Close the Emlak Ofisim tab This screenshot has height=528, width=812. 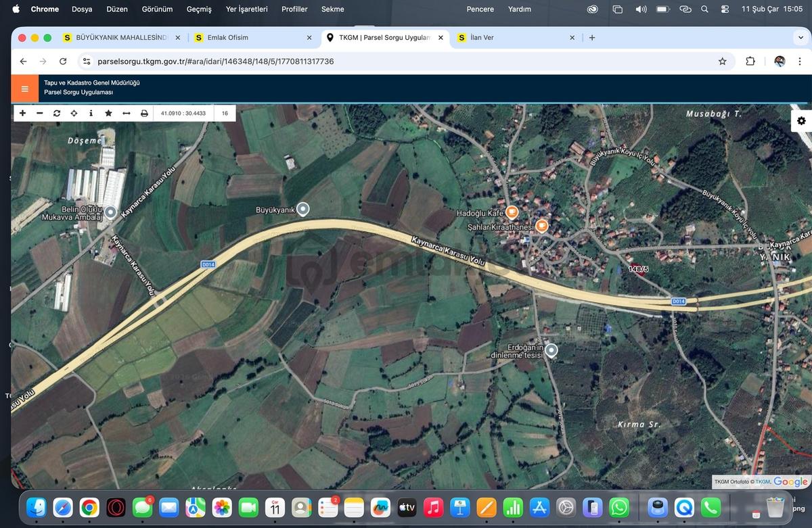pos(309,38)
